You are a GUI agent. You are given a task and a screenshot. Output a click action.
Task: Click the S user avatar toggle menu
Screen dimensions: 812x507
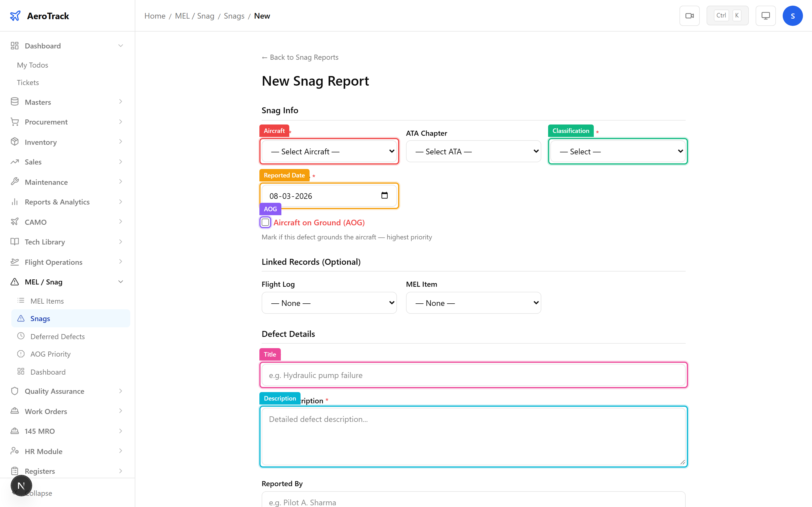pyautogui.click(x=793, y=15)
